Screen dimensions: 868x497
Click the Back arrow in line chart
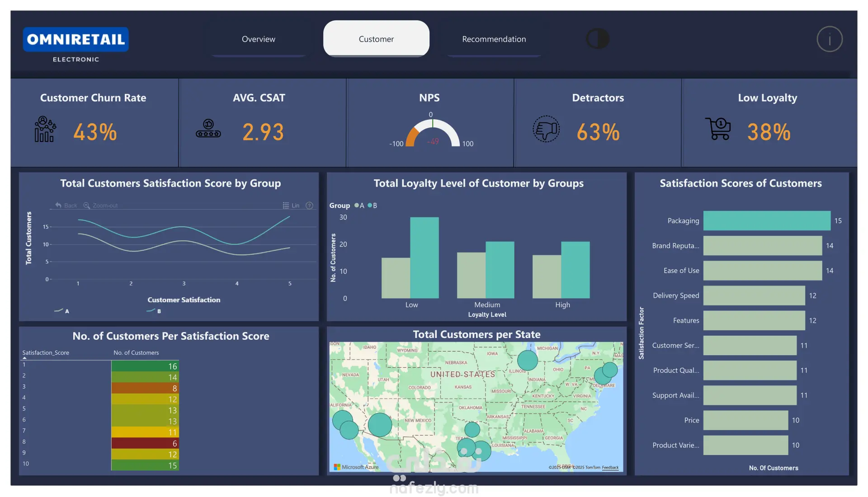point(59,205)
